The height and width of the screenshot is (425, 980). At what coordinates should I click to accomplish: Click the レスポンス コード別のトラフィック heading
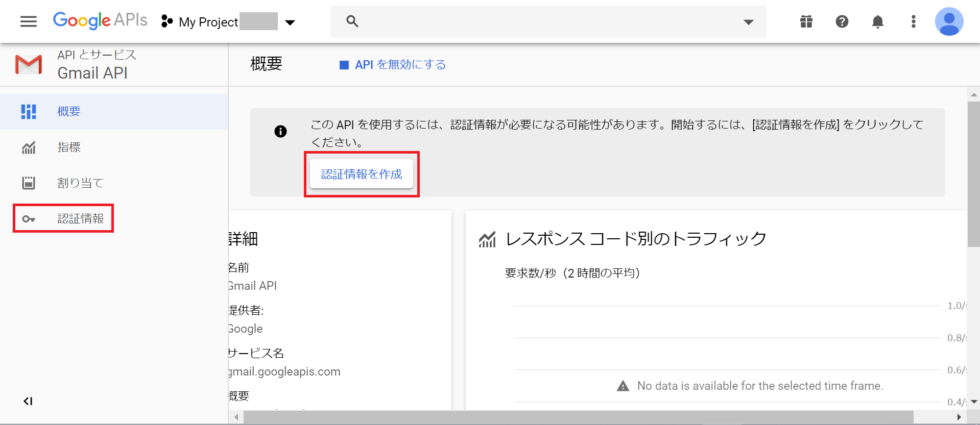(x=636, y=238)
